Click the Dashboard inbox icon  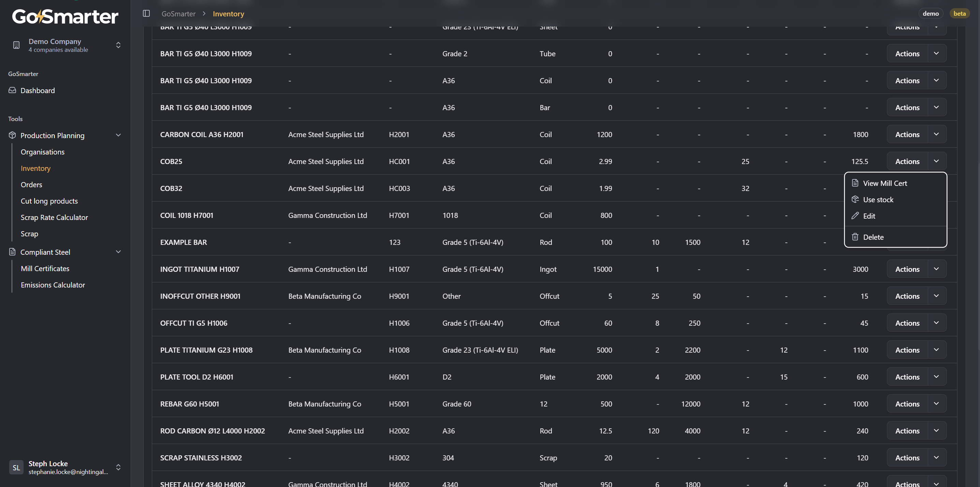click(13, 90)
